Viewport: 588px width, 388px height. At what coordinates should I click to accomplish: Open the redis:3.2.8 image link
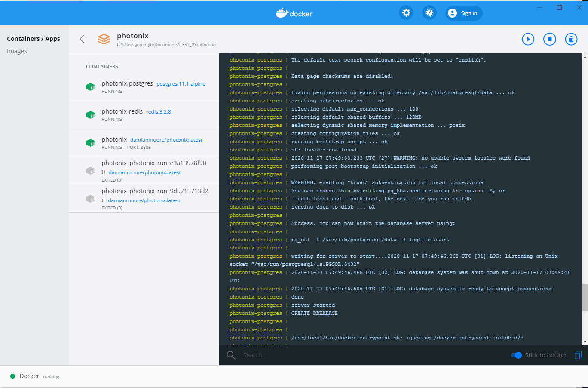159,111
